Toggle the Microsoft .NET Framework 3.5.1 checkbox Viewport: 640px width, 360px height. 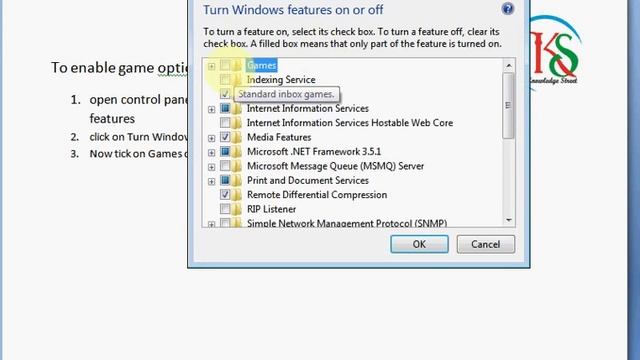pyautogui.click(x=225, y=151)
